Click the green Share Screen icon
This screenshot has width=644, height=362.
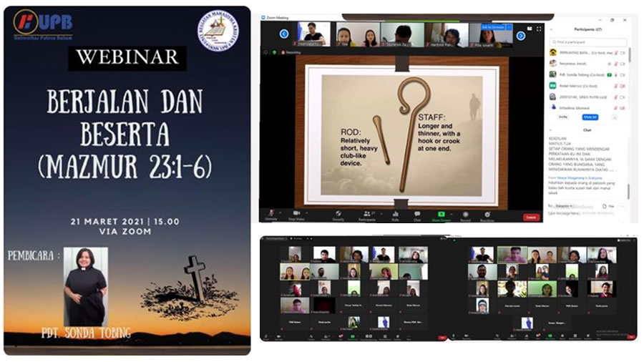pyautogui.click(x=441, y=213)
